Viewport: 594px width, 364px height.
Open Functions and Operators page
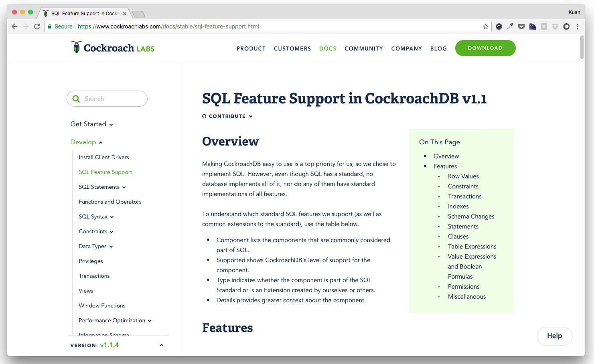coord(110,202)
